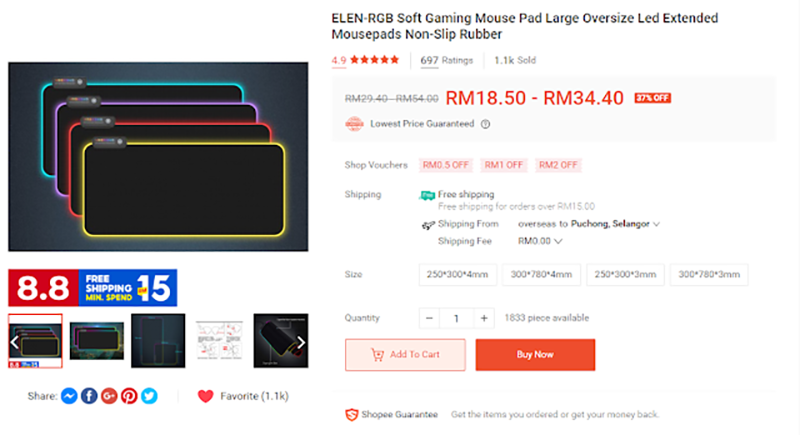Increase quantity with plus button

coord(484,318)
